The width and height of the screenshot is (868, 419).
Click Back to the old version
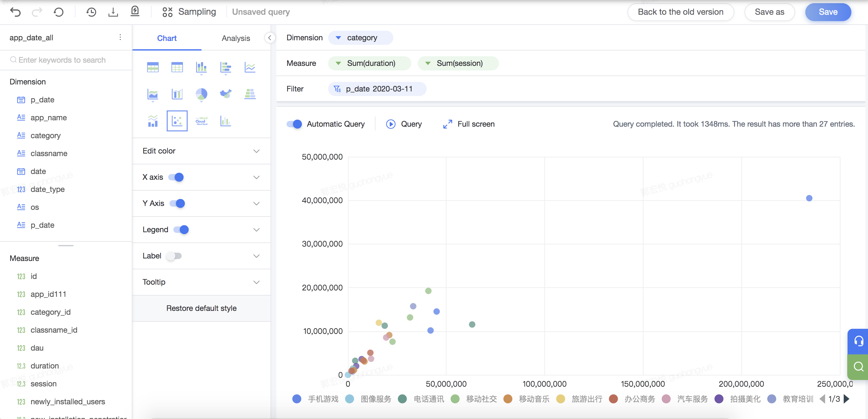[680, 12]
